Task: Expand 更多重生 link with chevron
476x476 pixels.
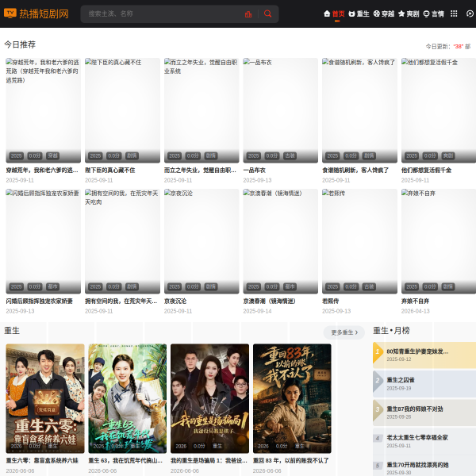Action: pyautogui.click(x=344, y=332)
